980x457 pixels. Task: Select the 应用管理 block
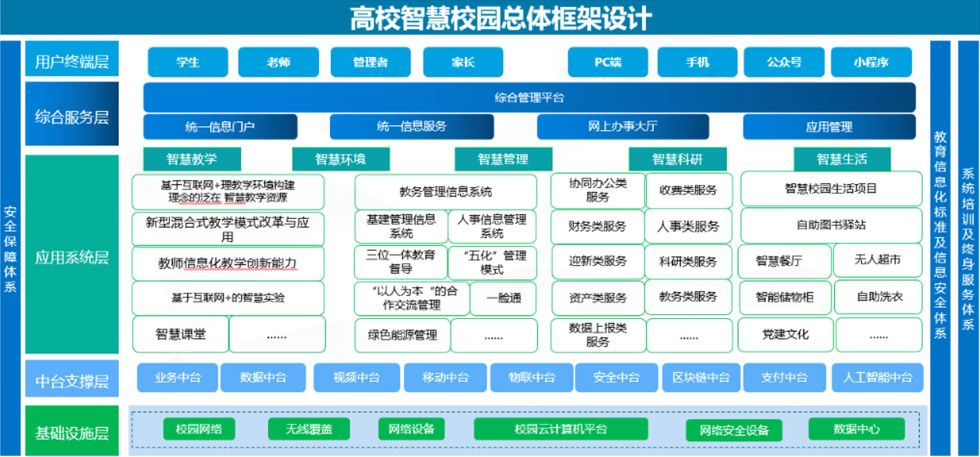tap(829, 127)
